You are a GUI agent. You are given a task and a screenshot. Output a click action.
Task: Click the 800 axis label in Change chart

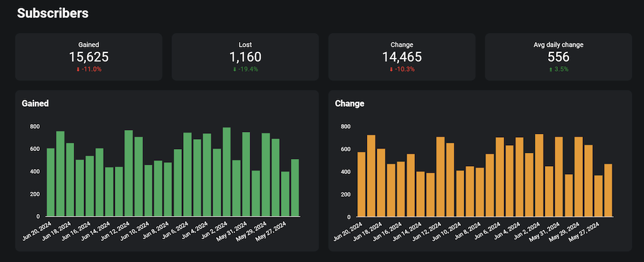[346, 127]
